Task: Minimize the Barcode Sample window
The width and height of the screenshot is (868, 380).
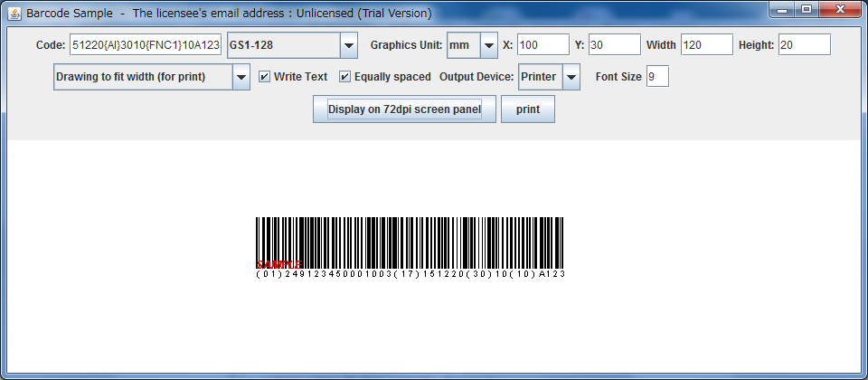Action: [782, 9]
